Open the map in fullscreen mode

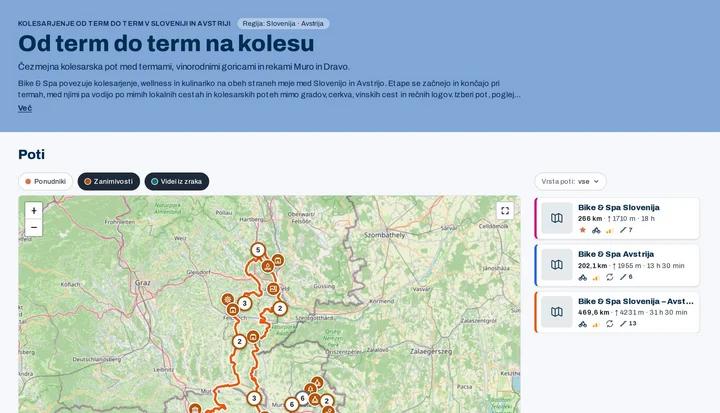pyautogui.click(x=505, y=210)
